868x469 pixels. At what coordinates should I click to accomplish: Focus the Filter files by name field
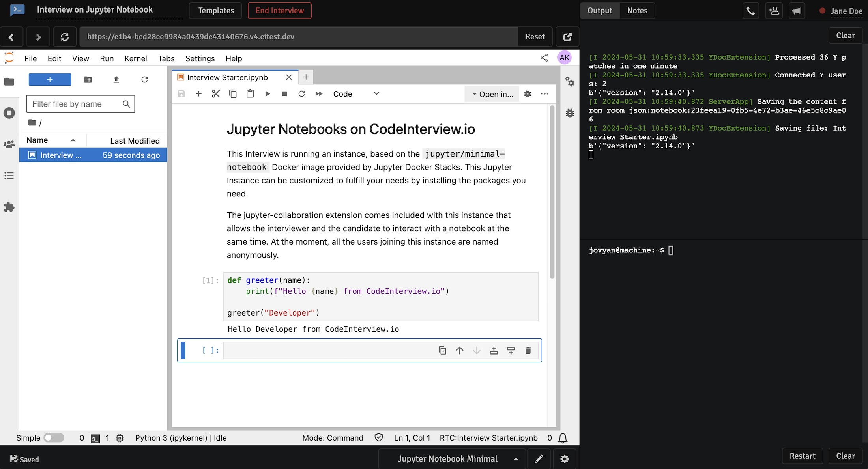click(80, 104)
